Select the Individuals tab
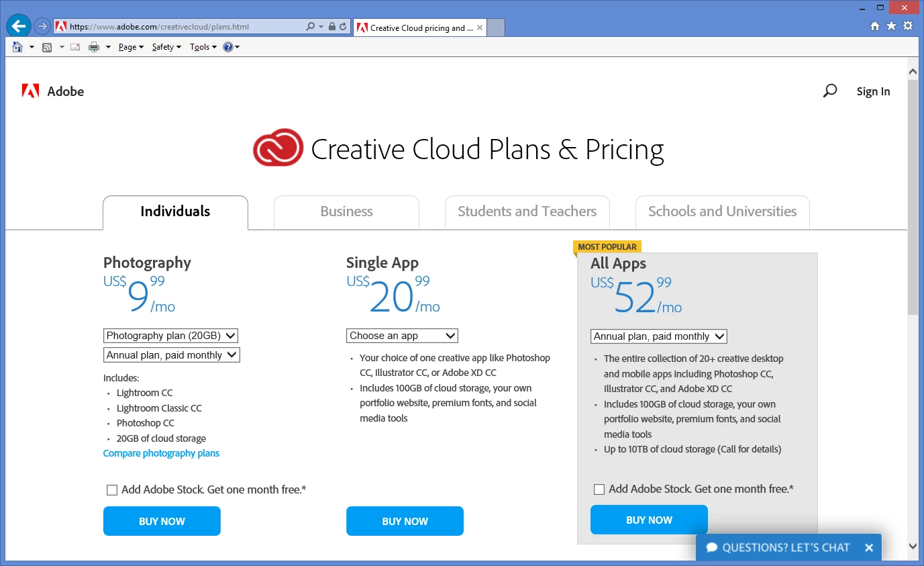924x566 pixels. [x=175, y=212]
